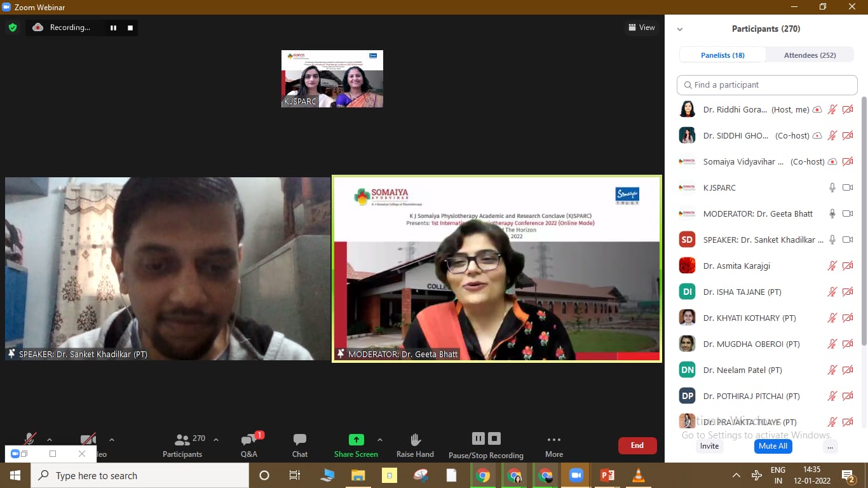The width and height of the screenshot is (868, 488).
Task: Click Dr. POTHIRAJ PITCHAI muted mic icon
Action: click(832, 396)
